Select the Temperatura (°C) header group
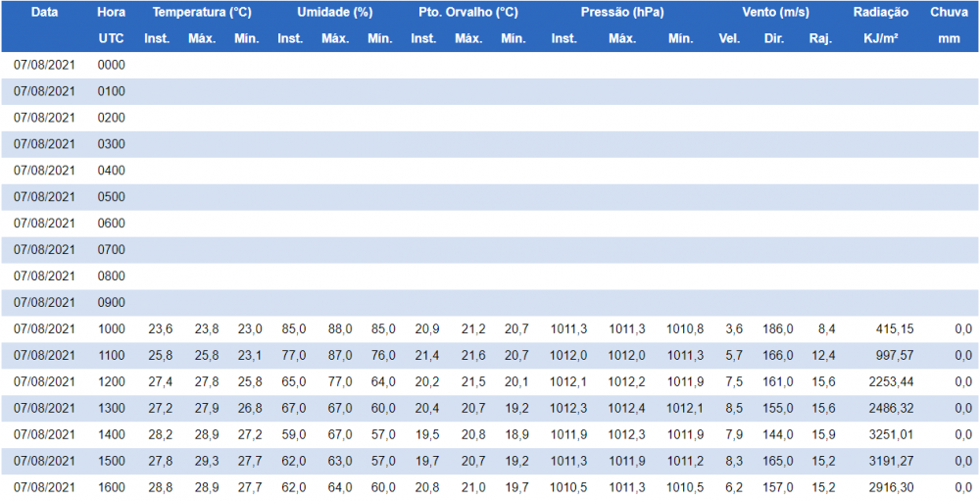Screen dimensions: 980x501 point(202,13)
